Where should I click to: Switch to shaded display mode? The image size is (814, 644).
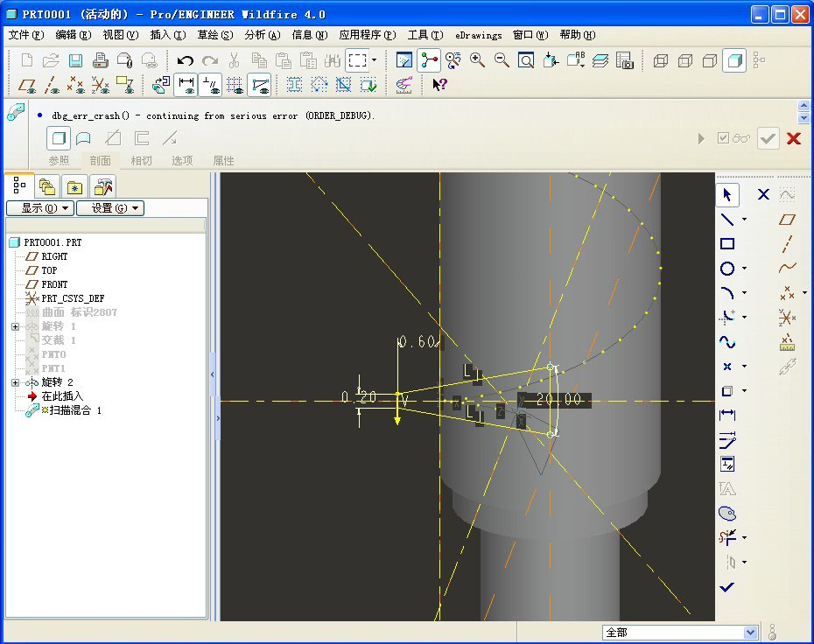click(x=734, y=60)
